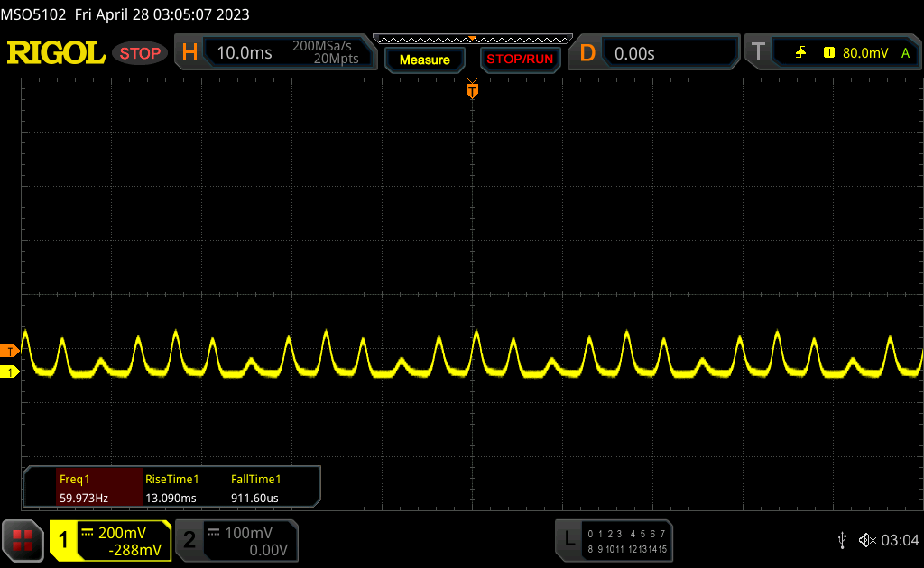Click the trigger level T marker on left edge
Viewport: 924px width, 568px height.
tap(9, 352)
